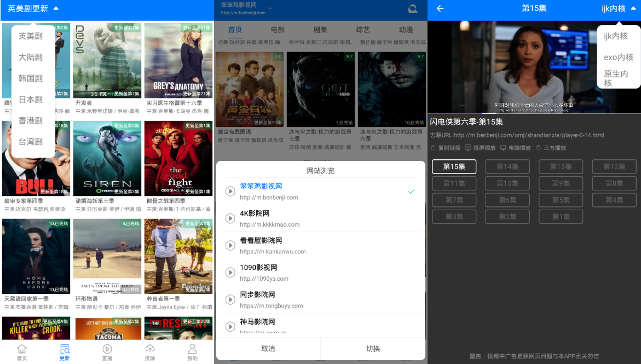Open the 首页 home icon in bottom bar
The width and height of the screenshot is (641, 364).
tap(22, 349)
